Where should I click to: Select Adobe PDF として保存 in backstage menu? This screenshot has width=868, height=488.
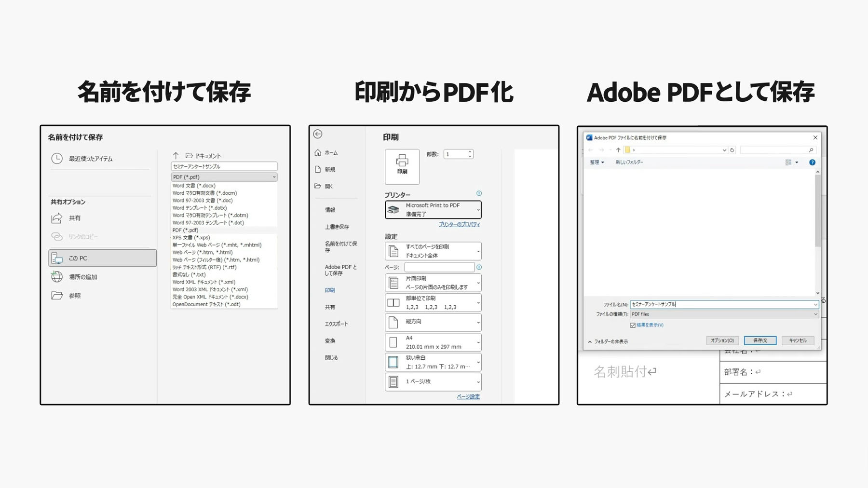coord(341,270)
